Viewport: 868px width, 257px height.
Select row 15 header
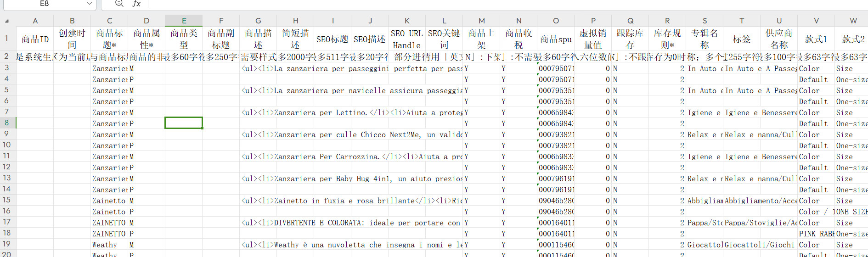pyautogui.click(x=7, y=200)
